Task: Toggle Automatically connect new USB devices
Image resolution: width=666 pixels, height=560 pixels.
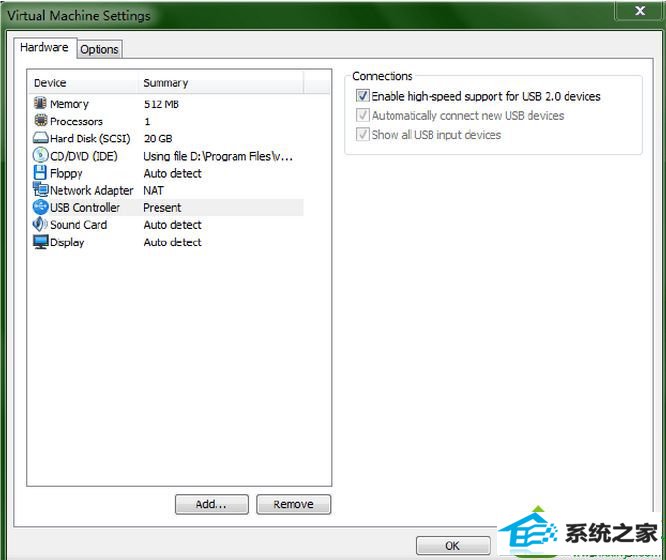Action: [363, 115]
